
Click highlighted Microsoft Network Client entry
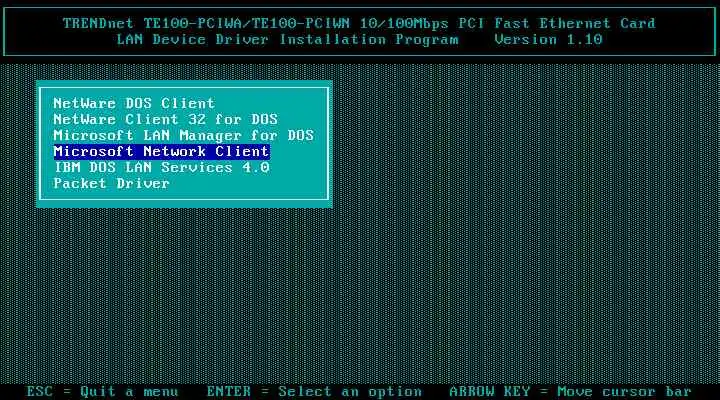tap(162, 151)
